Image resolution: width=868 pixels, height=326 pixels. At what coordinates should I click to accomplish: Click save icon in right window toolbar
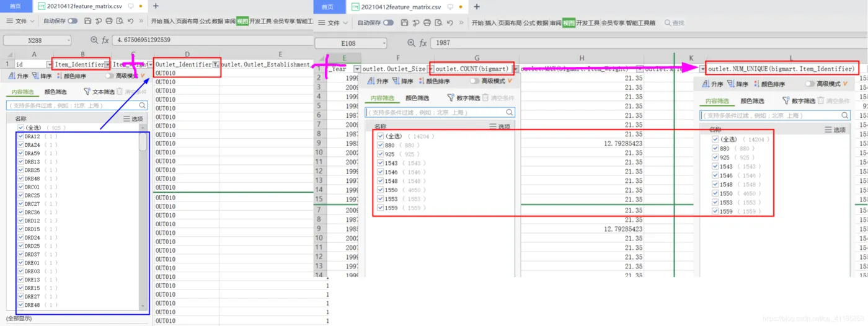(405, 22)
